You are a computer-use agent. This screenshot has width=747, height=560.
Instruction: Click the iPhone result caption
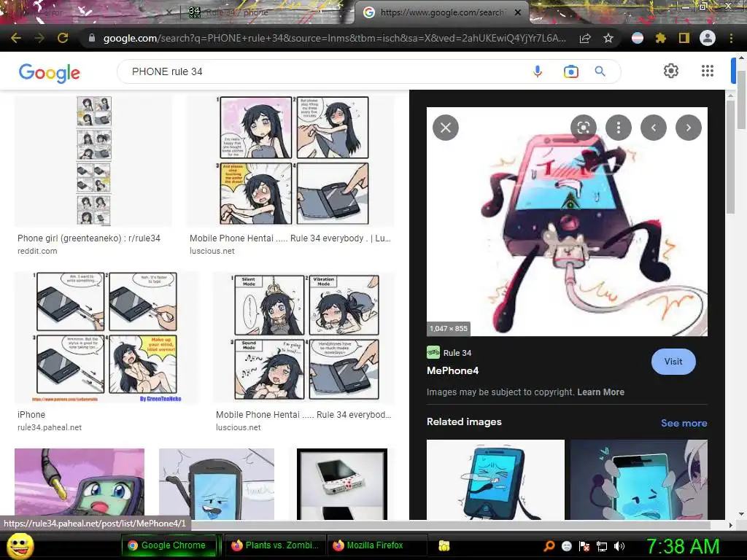tap(31, 414)
